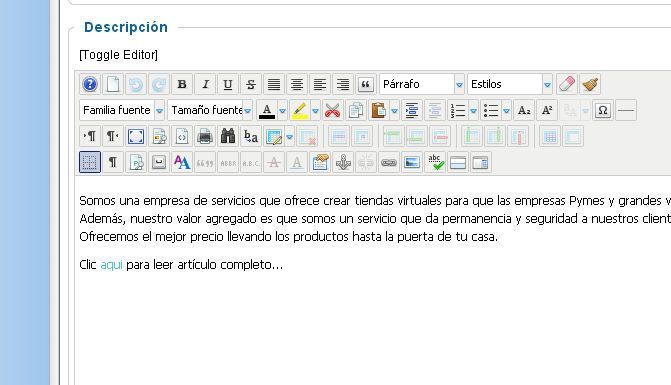This screenshot has width=671, height=385.
Task: Toggle strikethrough formatting
Action: click(x=251, y=84)
